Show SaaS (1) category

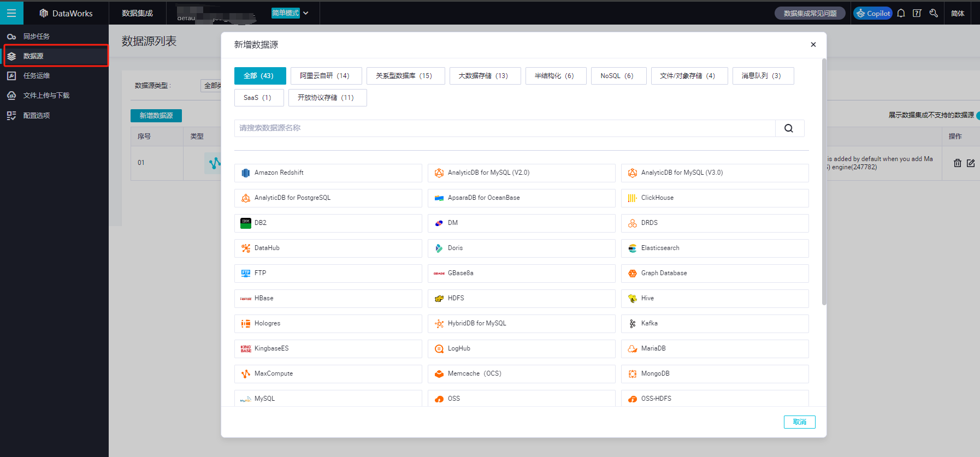(259, 98)
